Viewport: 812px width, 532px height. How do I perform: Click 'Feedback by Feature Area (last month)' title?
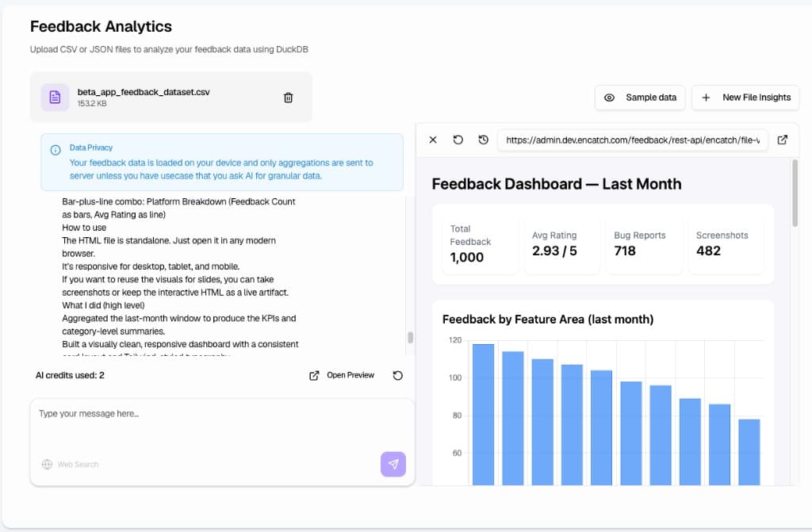(x=548, y=319)
